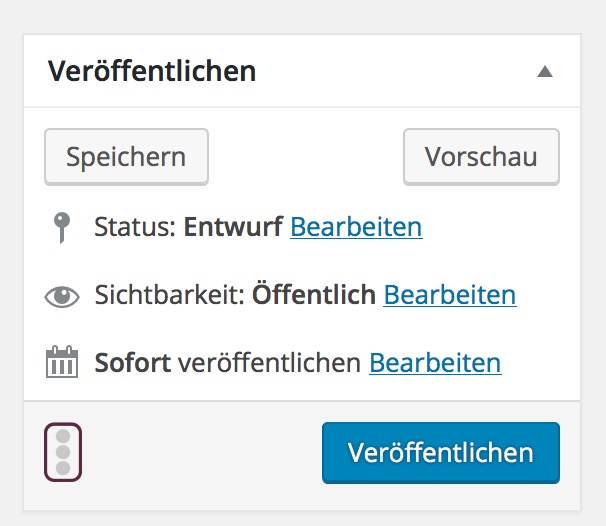Click the Veröffentlichen panel heading
The image size is (606, 526).
coord(152,71)
